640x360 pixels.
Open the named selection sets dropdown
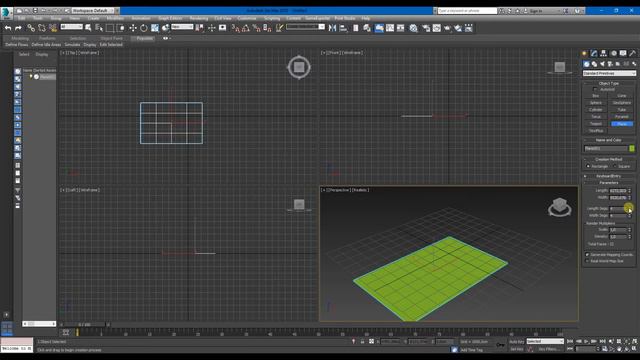(305, 27)
